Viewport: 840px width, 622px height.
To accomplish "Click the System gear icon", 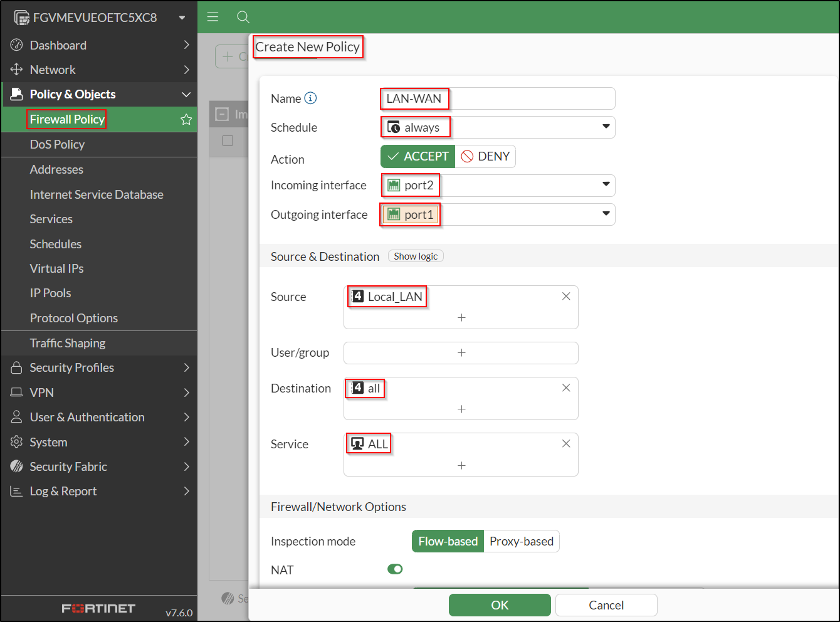I will coord(17,442).
